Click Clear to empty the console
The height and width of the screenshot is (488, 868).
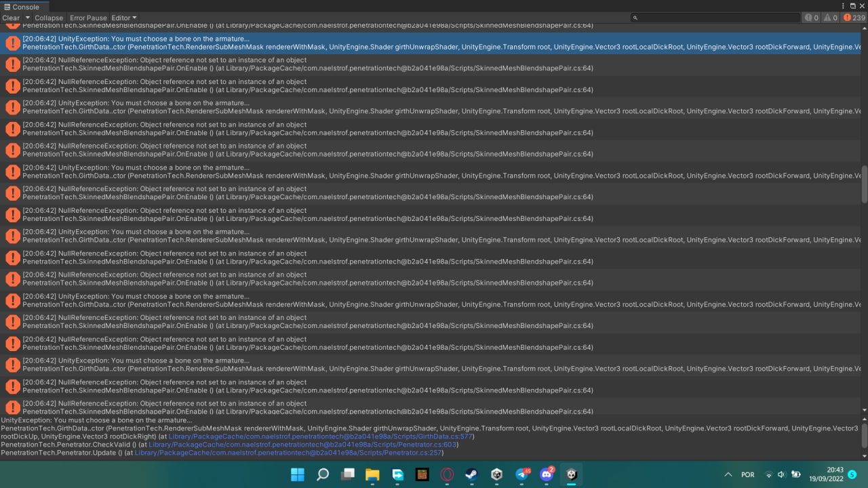click(x=10, y=18)
